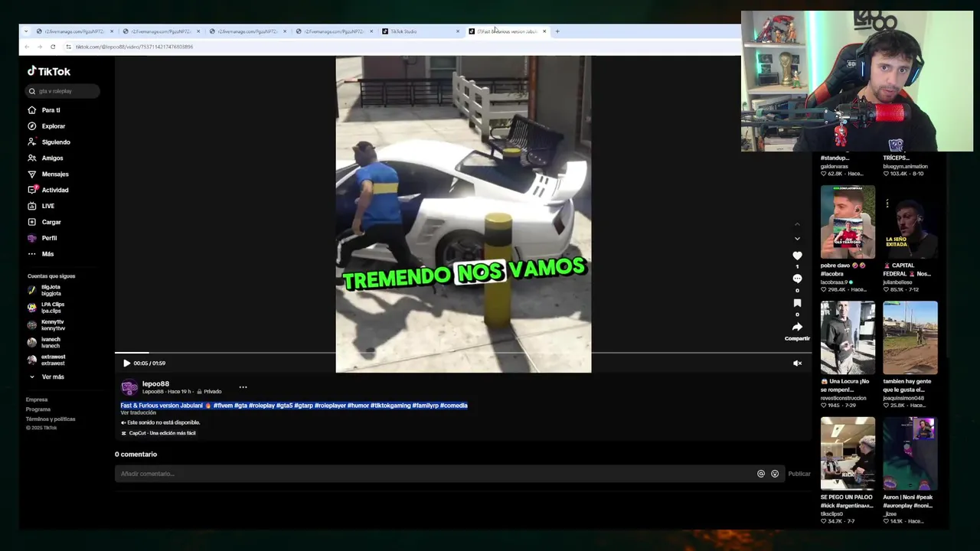Click the search field with gta v roleplay
This screenshot has height=551, width=980.
pyautogui.click(x=63, y=91)
